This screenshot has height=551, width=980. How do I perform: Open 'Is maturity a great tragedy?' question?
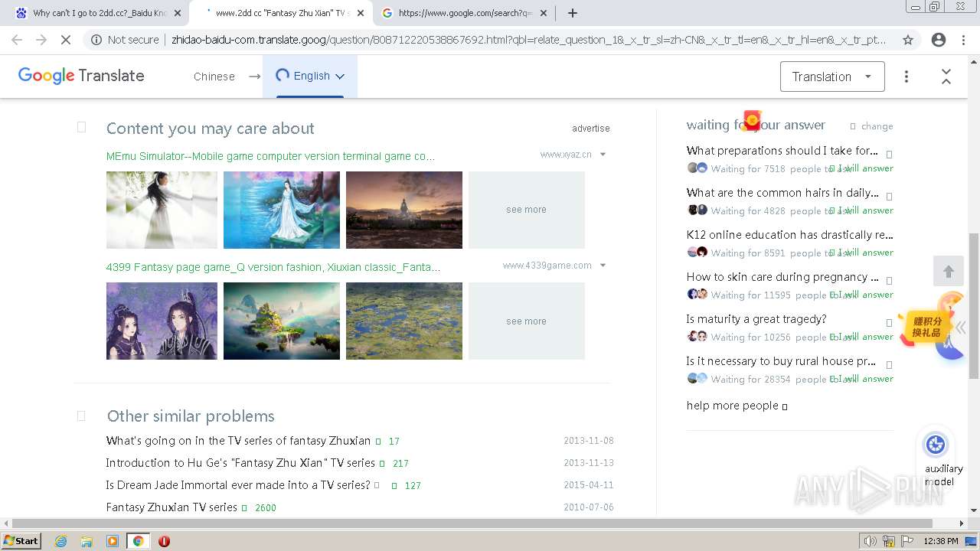coord(756,319)
